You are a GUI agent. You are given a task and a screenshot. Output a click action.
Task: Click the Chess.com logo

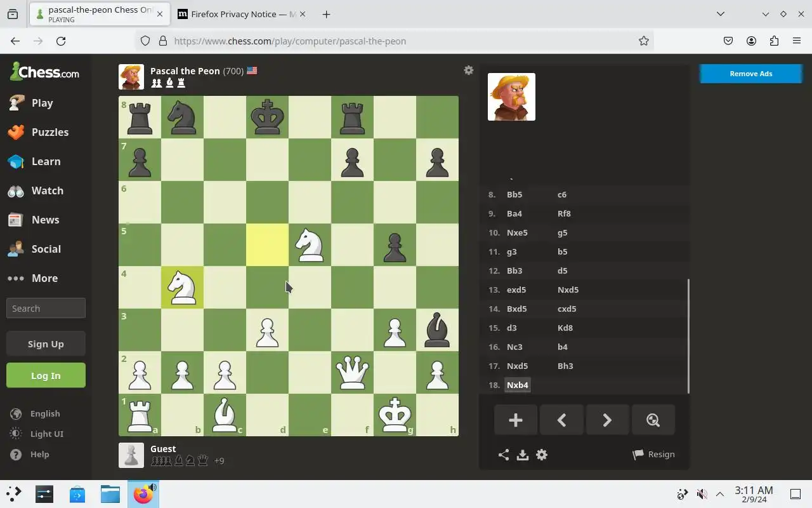point(44,72)
